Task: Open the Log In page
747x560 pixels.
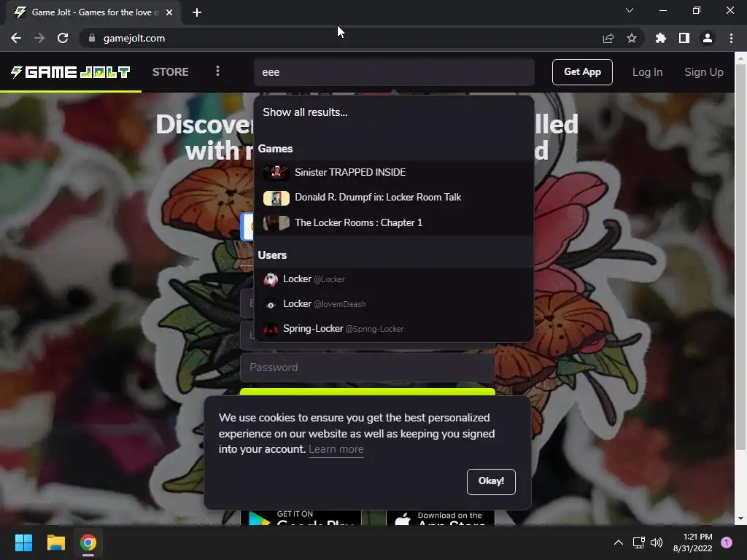Action: 647,72
